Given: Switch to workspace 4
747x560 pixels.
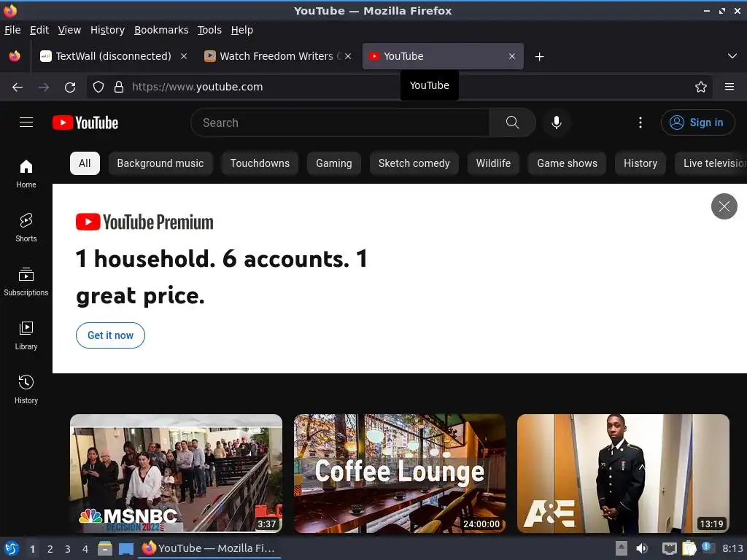Looking at the screenshot, I should [x=85, y=549].
